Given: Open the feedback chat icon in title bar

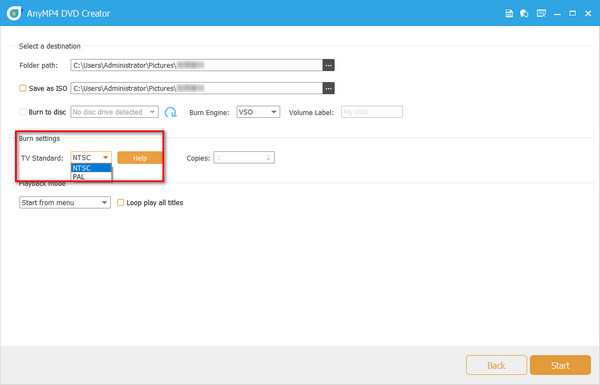Looking at the screenshot, I should (x=524, y=13).
